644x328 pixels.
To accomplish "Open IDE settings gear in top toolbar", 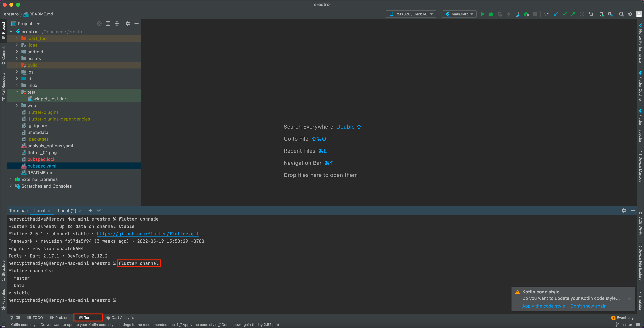I will [630, 14].
